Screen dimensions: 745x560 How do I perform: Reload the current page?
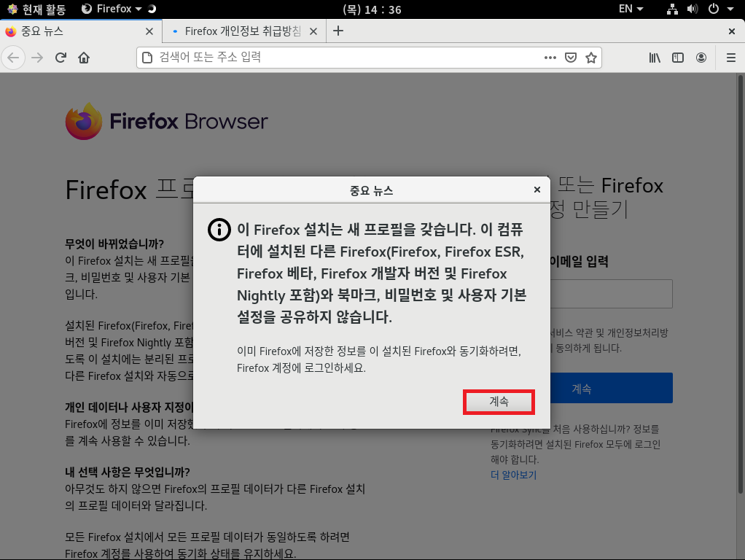click(61, 58)
